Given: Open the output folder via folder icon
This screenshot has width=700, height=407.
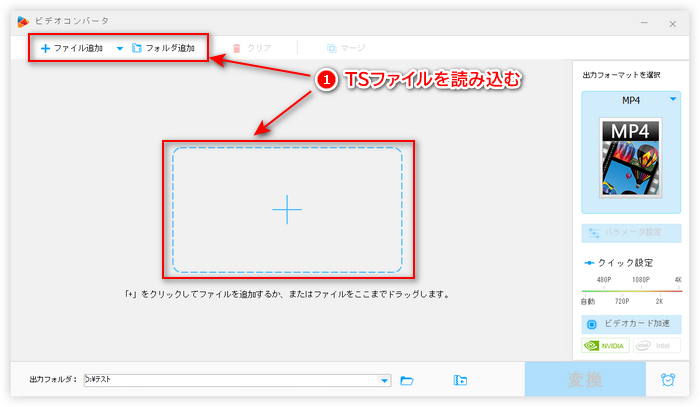Looking at the screenshot, I should click(x=407, y=380).
